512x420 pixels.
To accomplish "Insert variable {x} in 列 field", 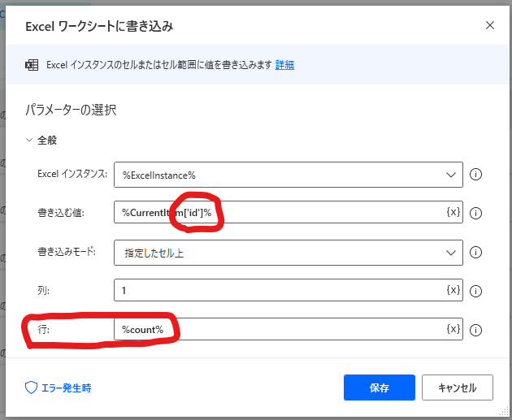I will point(453,289).
